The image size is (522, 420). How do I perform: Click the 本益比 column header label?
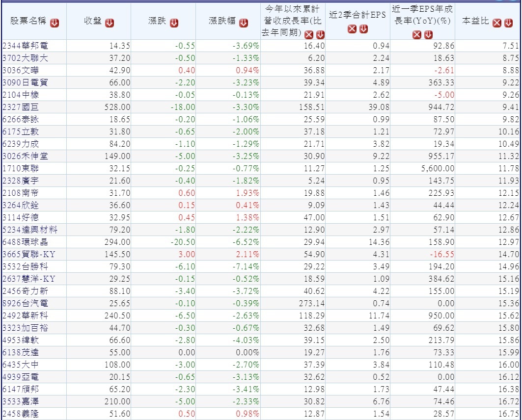(476, 21)
